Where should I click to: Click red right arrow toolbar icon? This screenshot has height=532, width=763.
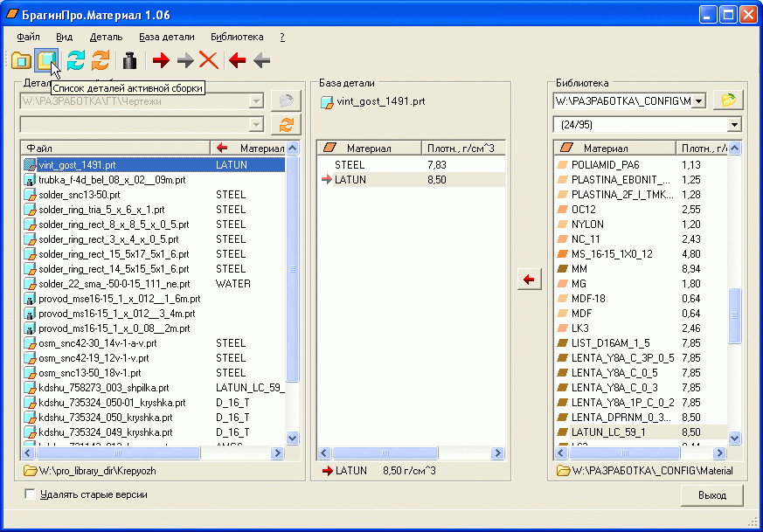pyautogui.click(x=161, y=61)
